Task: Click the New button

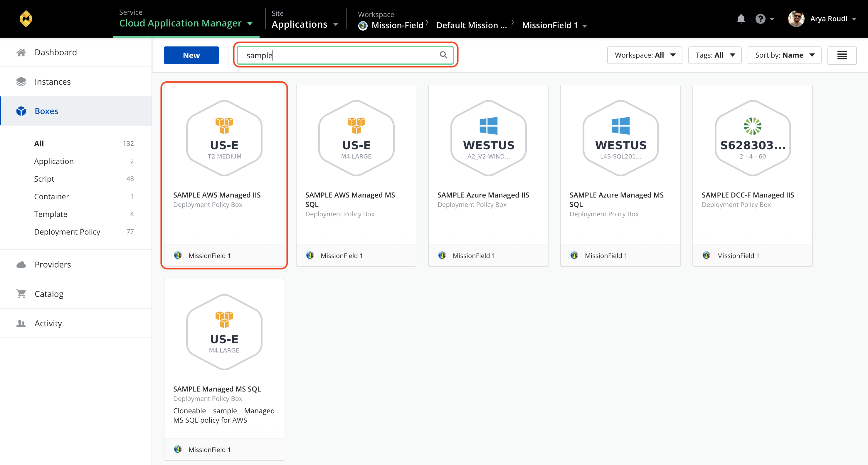Action: click(x=191, y=55)
